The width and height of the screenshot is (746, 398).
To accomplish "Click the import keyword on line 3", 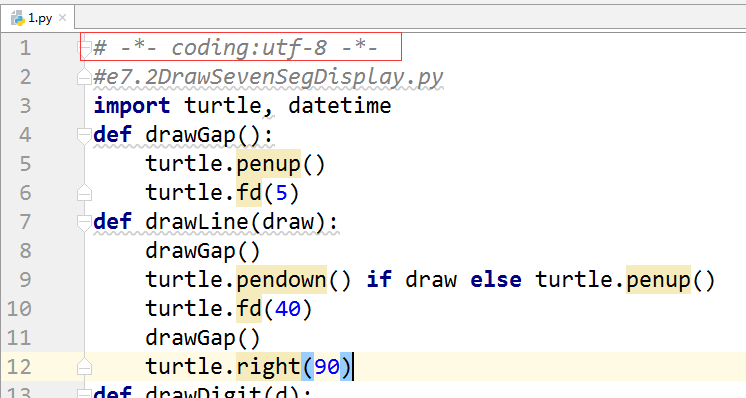I will pyautogui.click(x=132, y=106).
